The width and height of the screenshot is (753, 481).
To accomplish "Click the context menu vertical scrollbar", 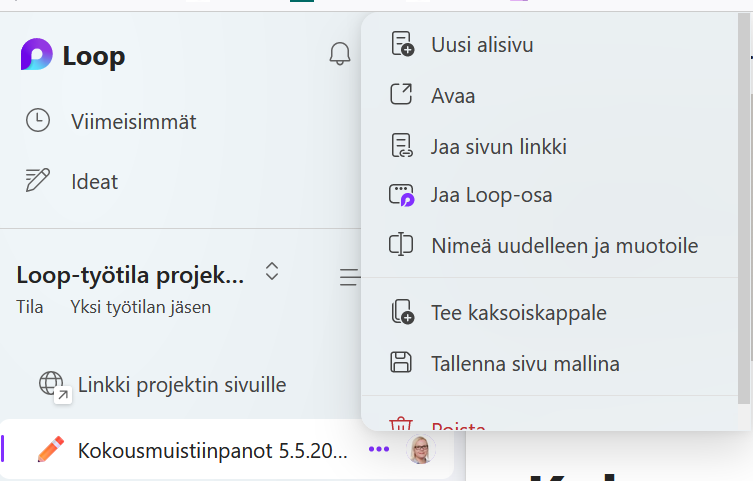I will click(743, 200).
